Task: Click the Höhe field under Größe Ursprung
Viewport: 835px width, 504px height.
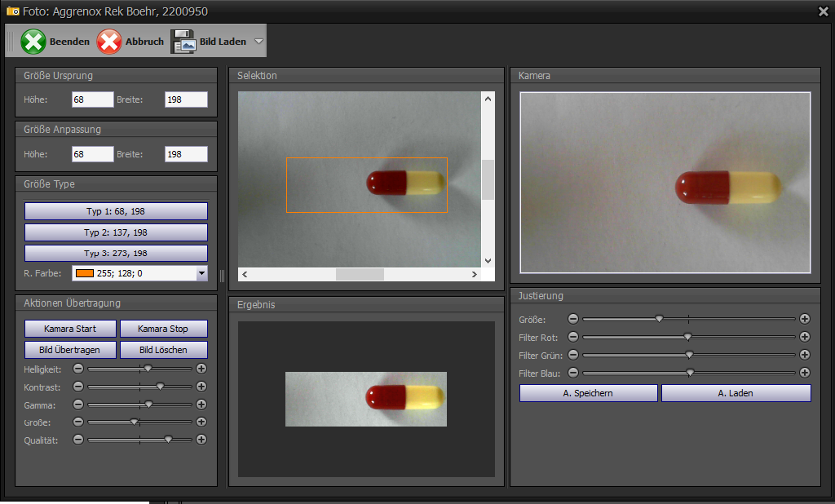Action: (92, 99)
